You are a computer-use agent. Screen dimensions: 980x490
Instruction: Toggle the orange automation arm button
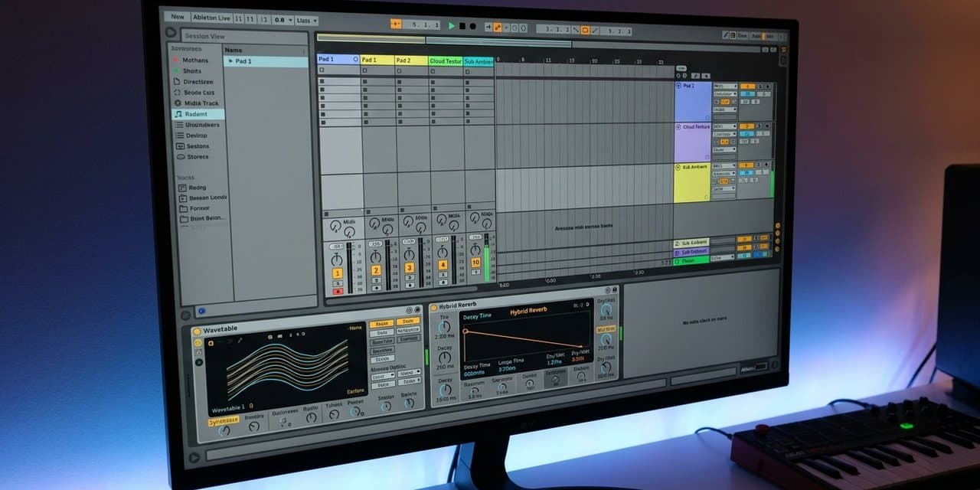click(x=498, y=28)
